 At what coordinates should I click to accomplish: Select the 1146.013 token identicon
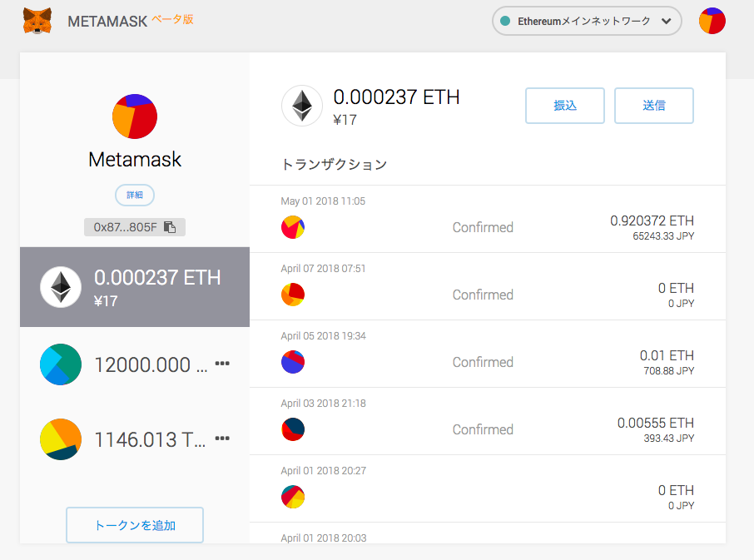tap(61, 439)
